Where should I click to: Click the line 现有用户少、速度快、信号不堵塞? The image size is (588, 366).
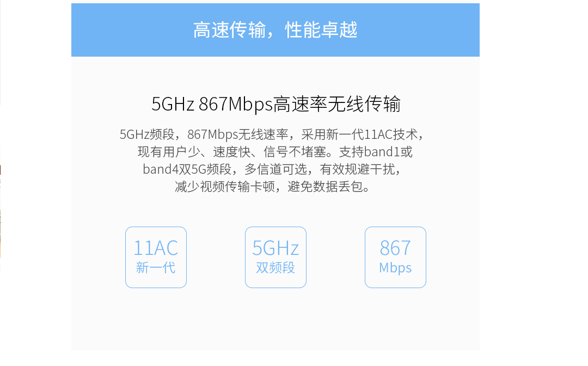pyautogui.click(x=275, y=152)
